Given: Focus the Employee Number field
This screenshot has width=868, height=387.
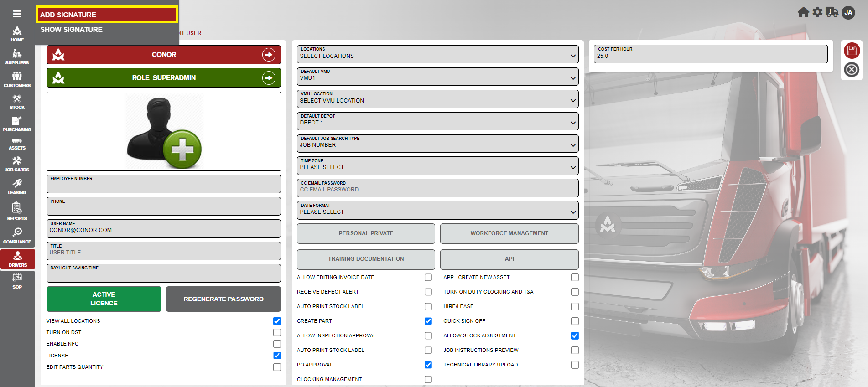Looking at the screenshot, I should coord(164,184).
